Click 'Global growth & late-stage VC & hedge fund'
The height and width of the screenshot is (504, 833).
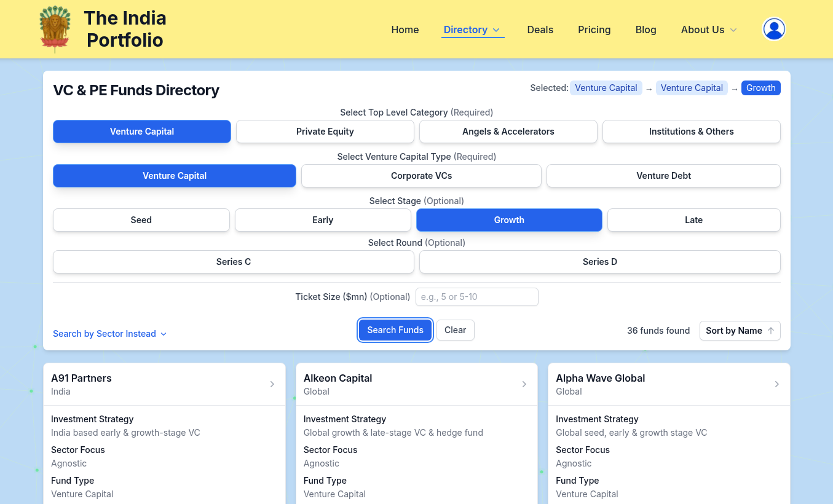[393, 433]
